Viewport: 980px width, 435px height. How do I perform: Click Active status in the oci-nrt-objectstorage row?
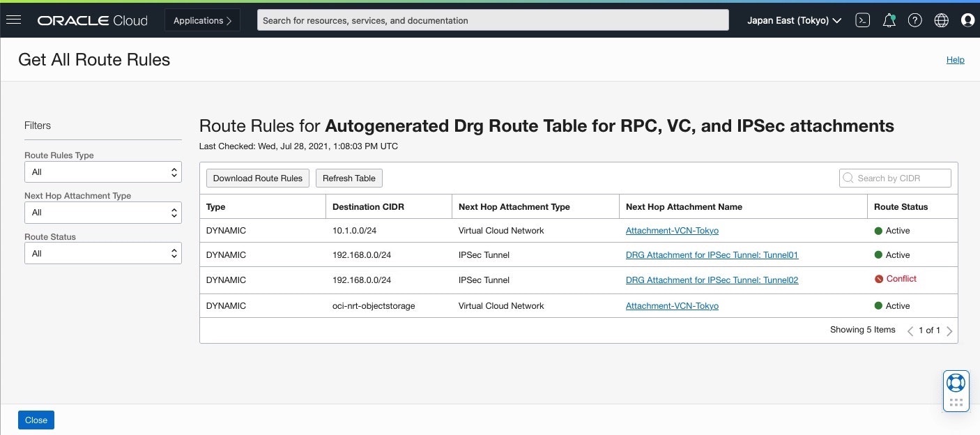coord(898,306)
